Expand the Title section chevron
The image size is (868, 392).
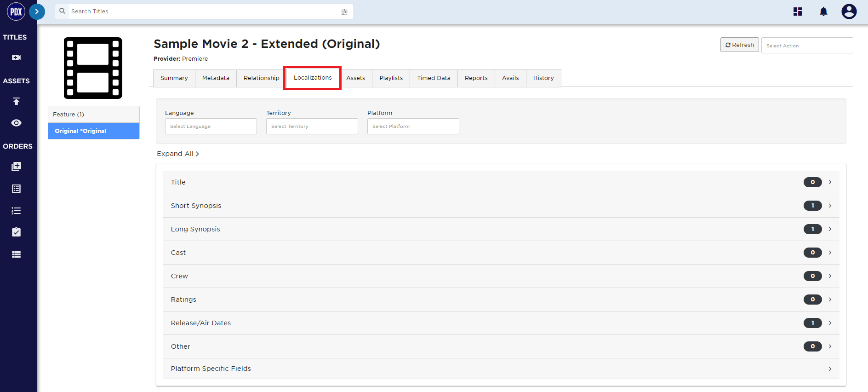830,182
